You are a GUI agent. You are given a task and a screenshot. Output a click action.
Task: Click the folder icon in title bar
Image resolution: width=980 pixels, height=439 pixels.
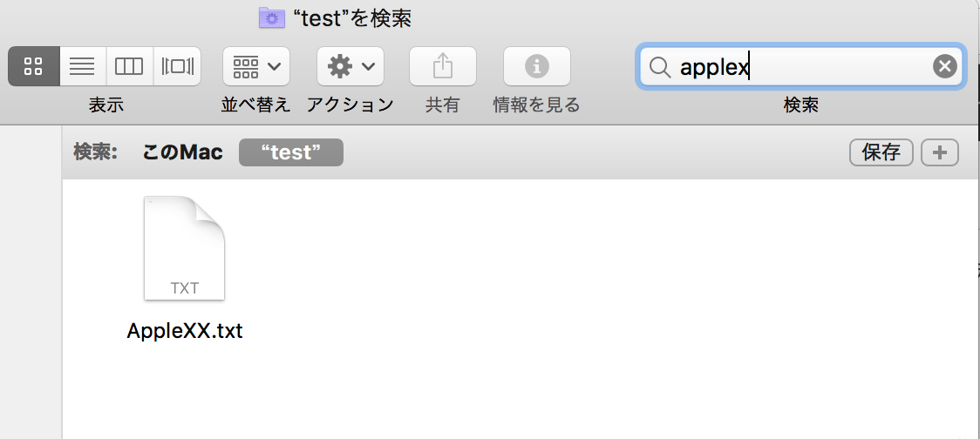coord(272,17)
